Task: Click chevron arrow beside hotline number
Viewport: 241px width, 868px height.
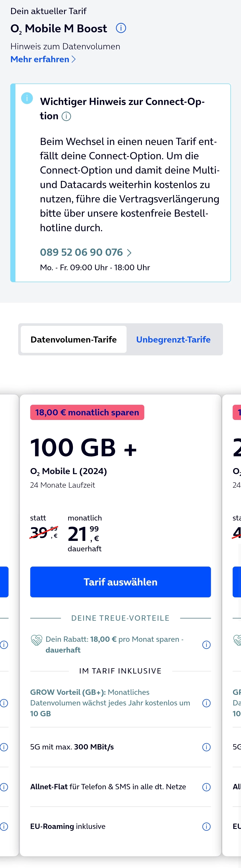Action: (129, 253)
